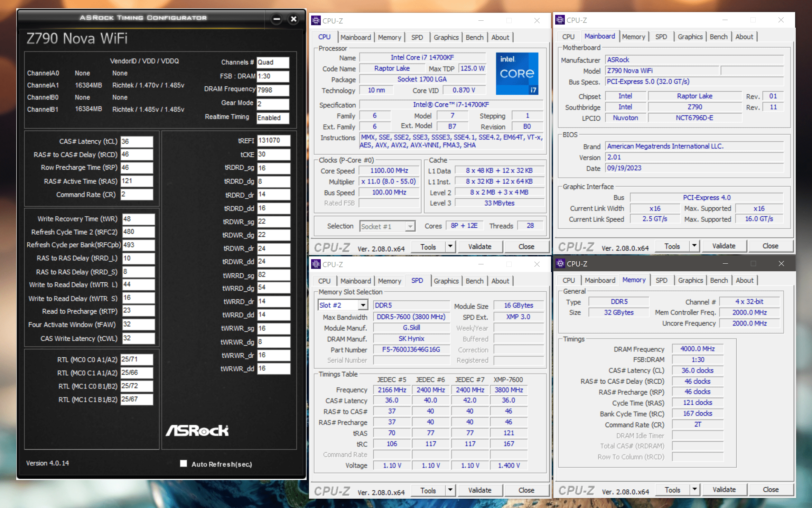Click the Level 3 cache '33 MBytes' value
This screenshot has height=508, width=812.
tap(499, 203)
